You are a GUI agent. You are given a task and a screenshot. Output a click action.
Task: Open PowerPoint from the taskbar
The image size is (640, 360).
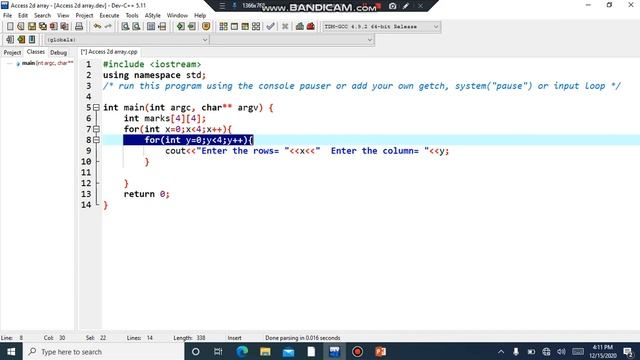[380, 351]
